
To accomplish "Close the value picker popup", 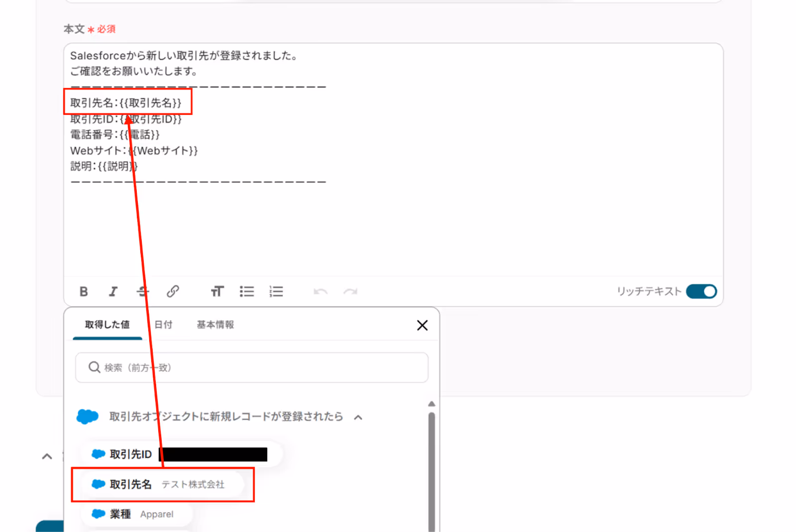I will click(422, 325).
